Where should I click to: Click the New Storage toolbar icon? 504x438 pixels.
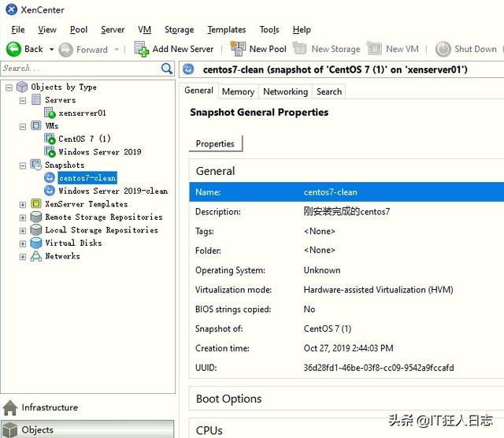tap(299, 48)
